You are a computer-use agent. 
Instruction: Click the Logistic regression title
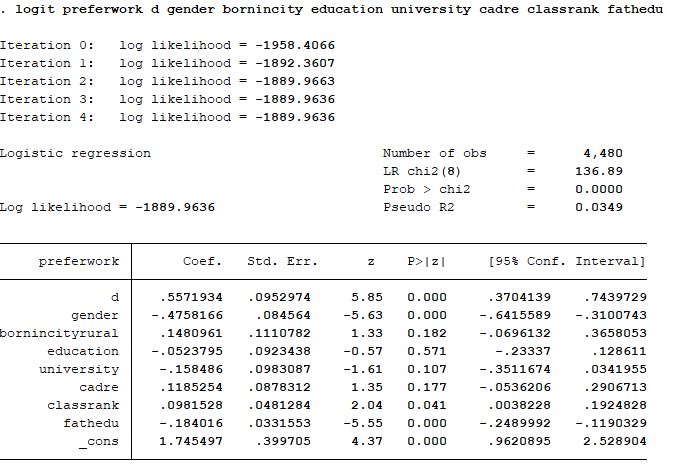click(75, 154)
